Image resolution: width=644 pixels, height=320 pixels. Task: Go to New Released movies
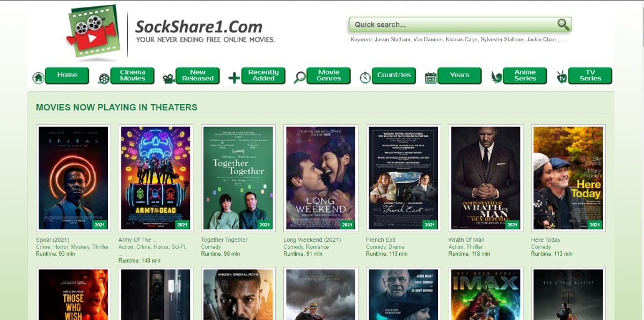point(197,76)
